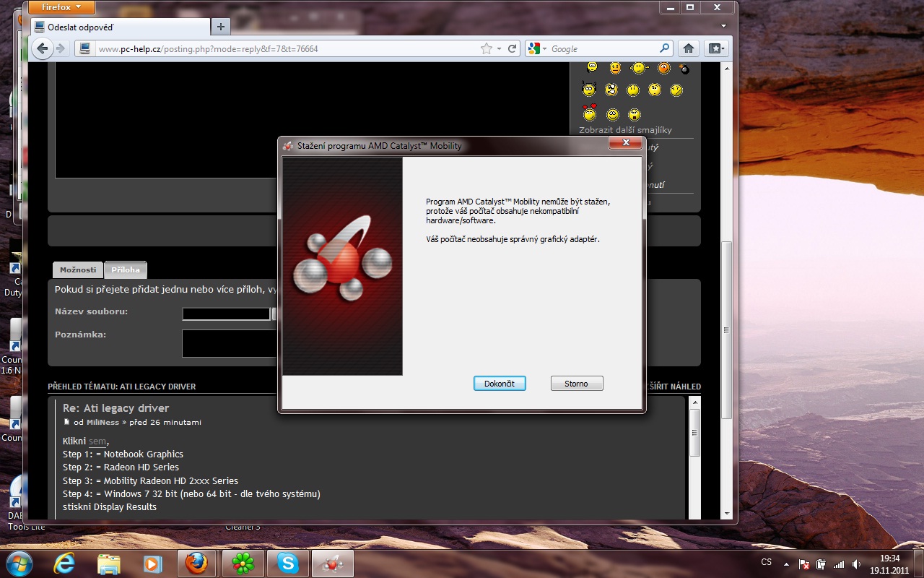
Task: Click the text 'Step 3: = Mobility Radeon HD 2xxx Series'
Action: (x=150, y=480)
